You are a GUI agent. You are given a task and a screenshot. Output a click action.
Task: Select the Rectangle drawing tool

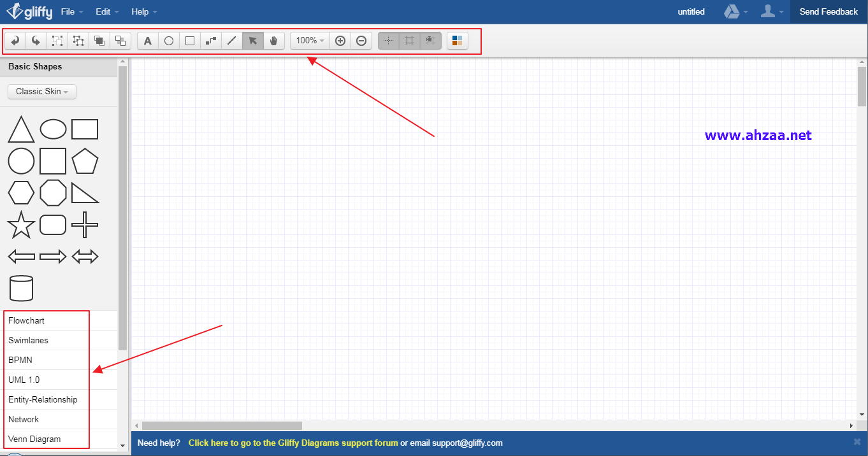[189, 40]
